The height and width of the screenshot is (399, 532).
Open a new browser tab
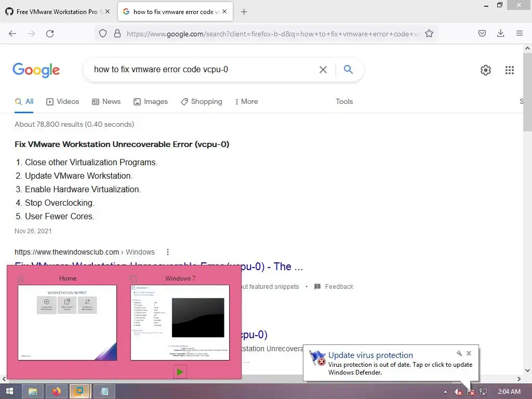point(244,12)
